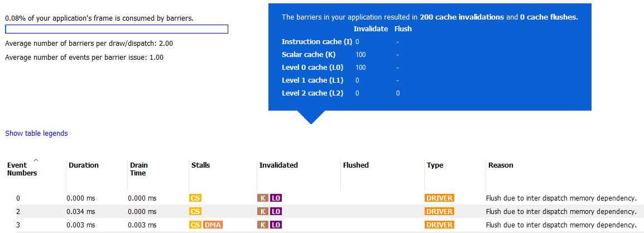644x233 pixels.
Task: Click the Type column header
Action: [435, 165]
